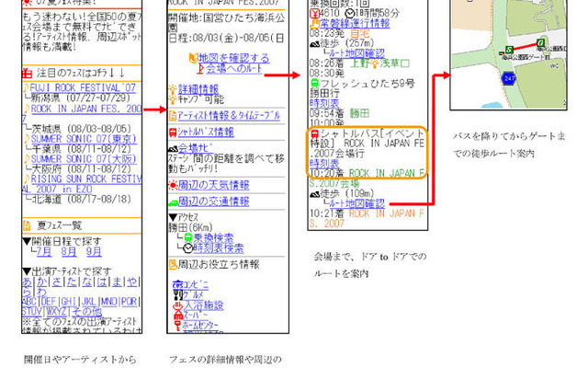This screenshot has height=368, width=588.
Task: Click the sun icon beside 周辺の天気情報
Action: pos(173,185)
